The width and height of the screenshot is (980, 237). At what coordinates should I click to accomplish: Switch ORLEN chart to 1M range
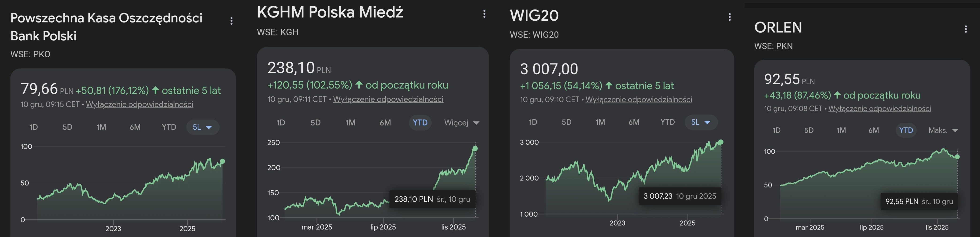[x=841, y=130]
